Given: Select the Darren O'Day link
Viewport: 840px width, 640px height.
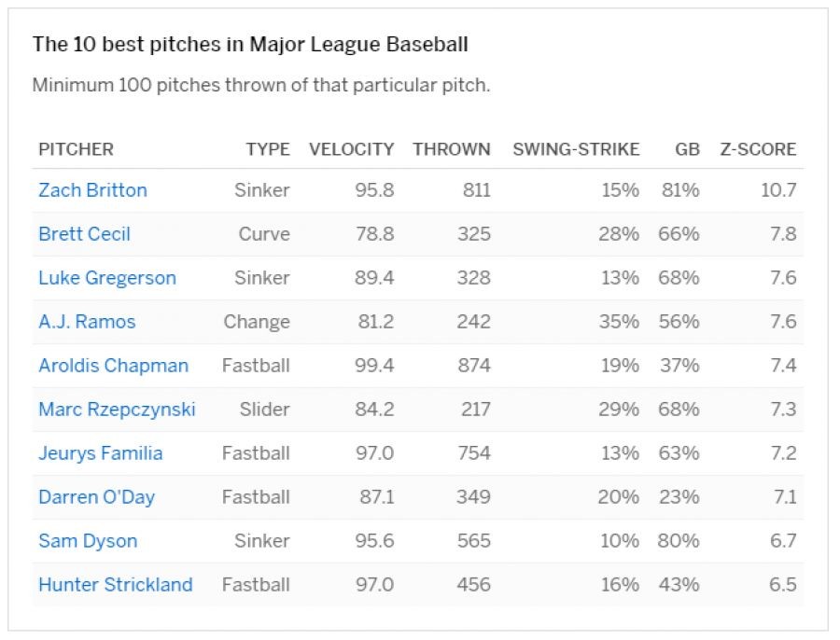Looking at the screenshot, I should tap(96, 497).
